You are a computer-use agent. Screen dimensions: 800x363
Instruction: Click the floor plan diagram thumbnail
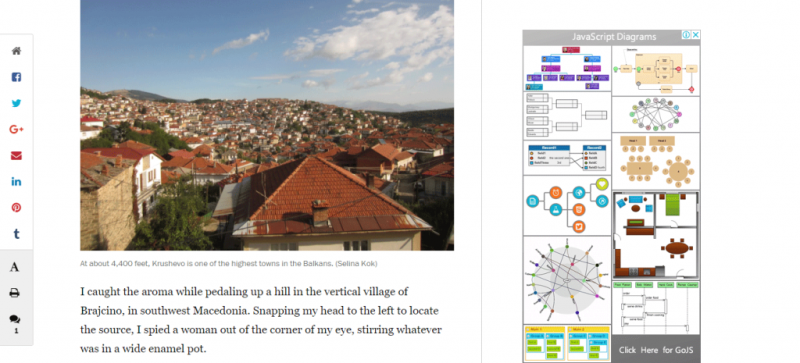click(x=656, y=235)
